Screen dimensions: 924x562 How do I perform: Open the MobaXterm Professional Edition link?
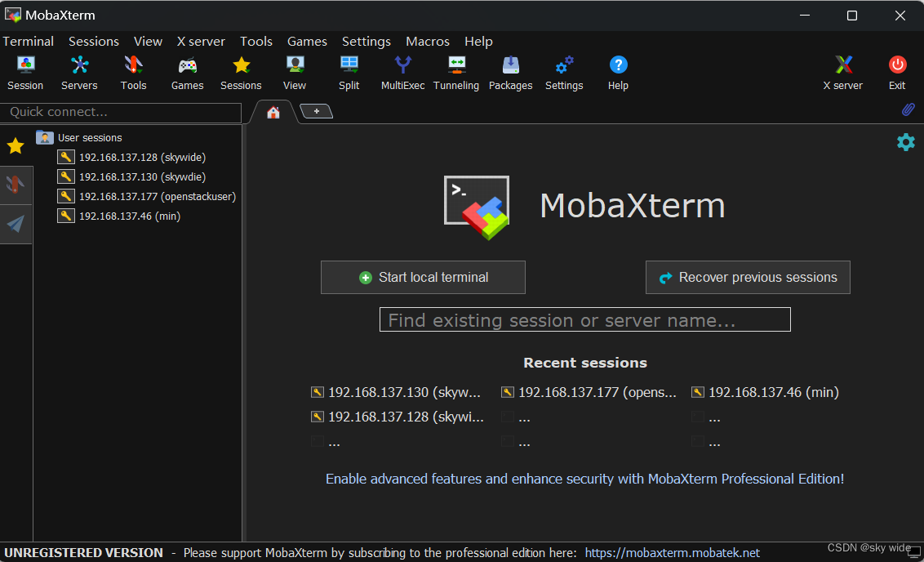tap(585, 479)
